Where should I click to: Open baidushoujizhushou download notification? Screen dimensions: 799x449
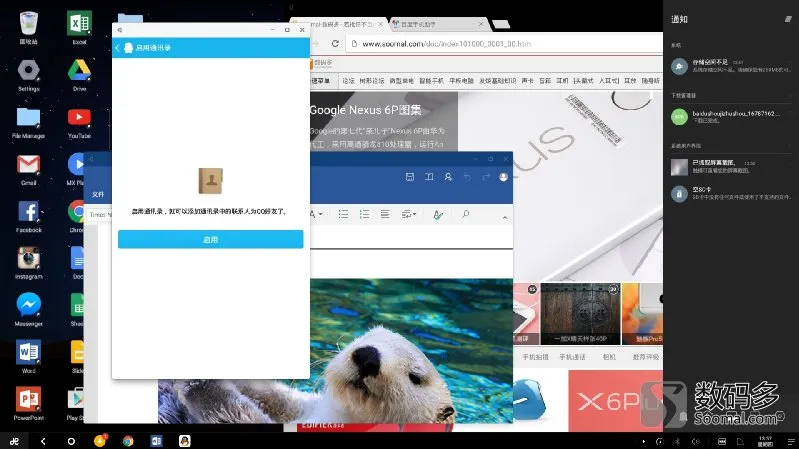click(x=731, y=117)
